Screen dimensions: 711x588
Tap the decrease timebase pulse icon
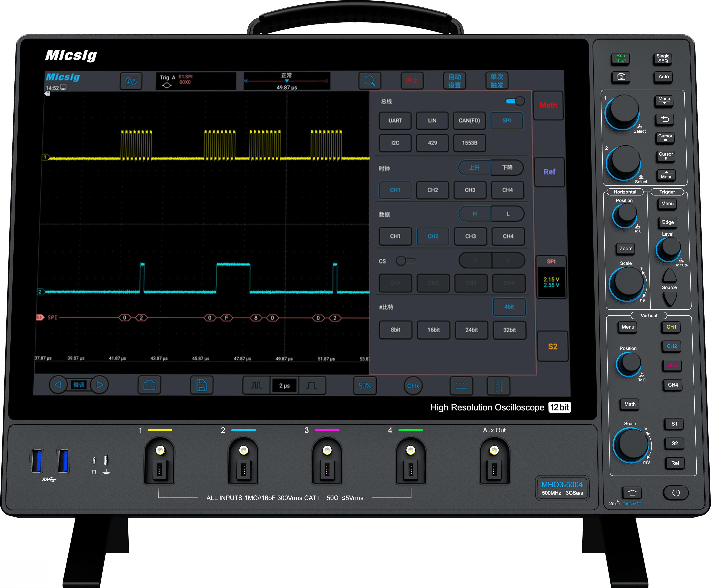[x=256, y=385]
